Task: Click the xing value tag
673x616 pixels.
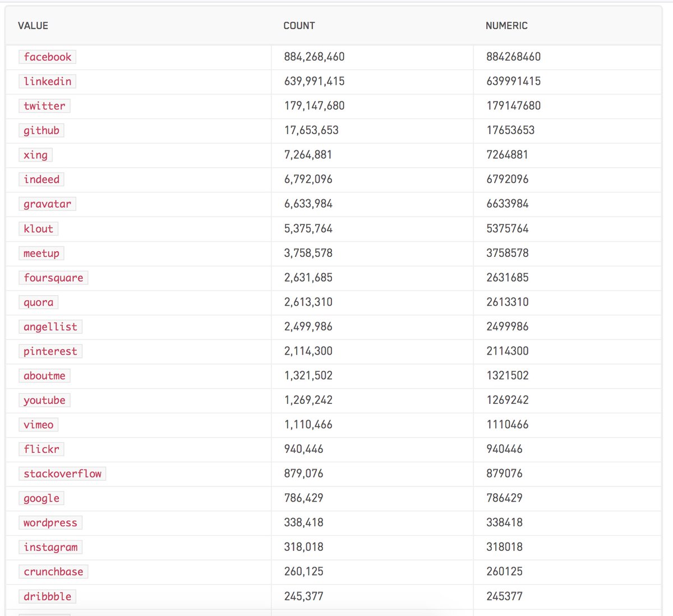Action: click(x=35, y=155)
